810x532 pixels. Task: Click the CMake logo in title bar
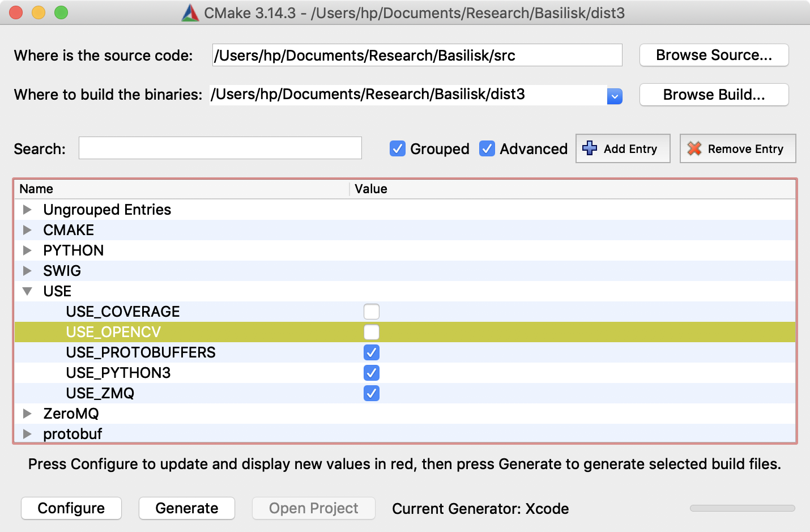190,13
